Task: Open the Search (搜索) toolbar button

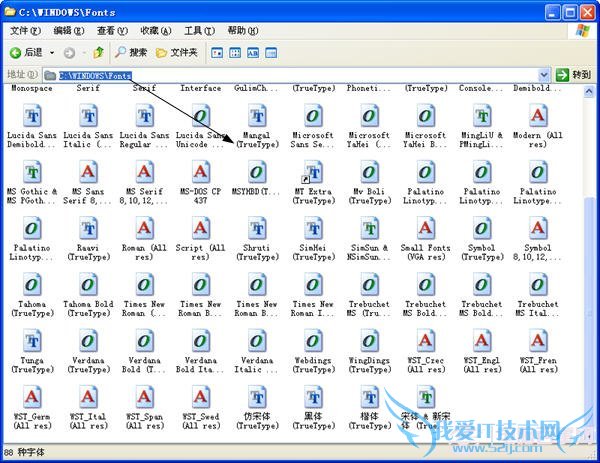Action: pos(130,52)
